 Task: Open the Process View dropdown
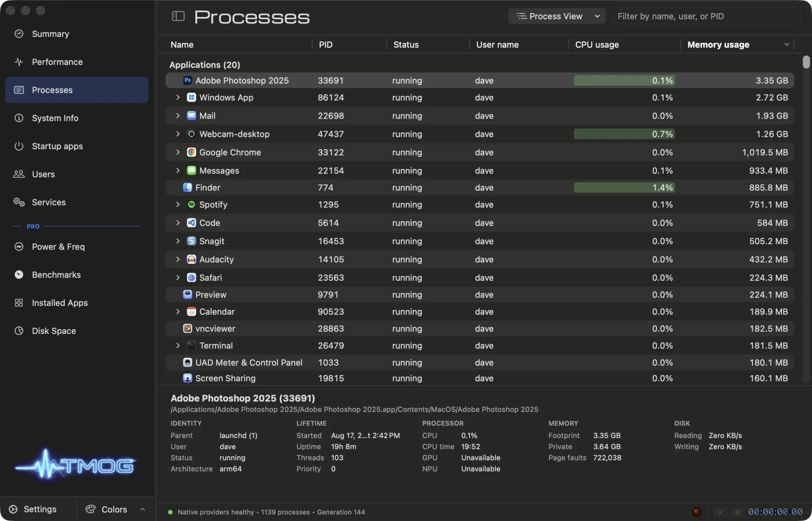[x=558, y=16]
